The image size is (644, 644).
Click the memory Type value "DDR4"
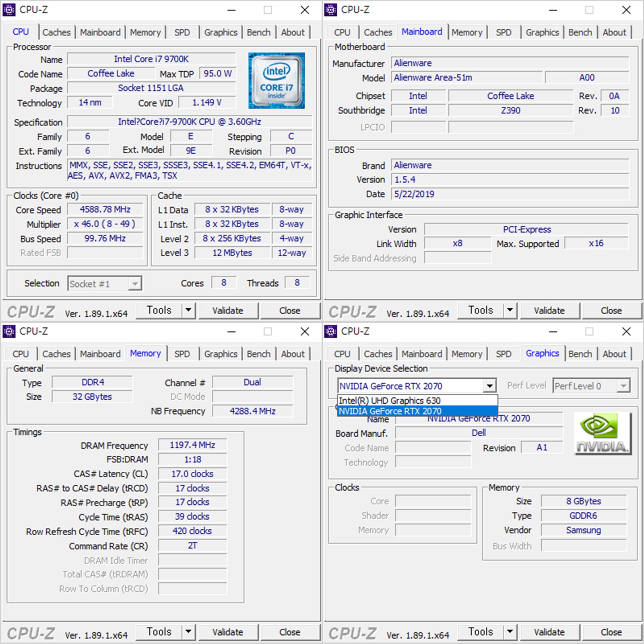(93, 382)
